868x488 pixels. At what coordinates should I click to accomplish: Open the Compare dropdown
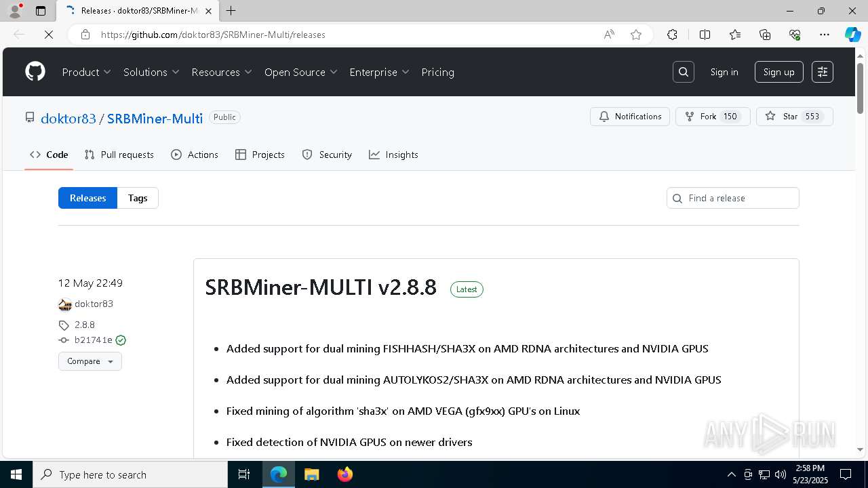point(90,361)
